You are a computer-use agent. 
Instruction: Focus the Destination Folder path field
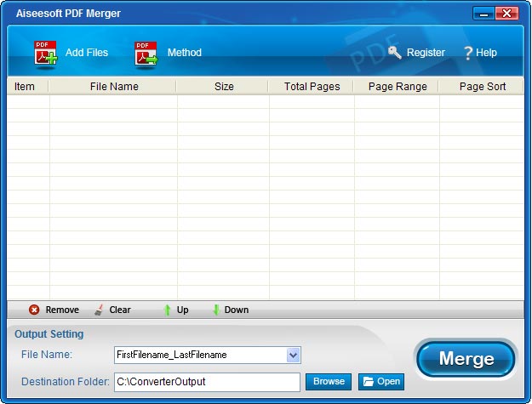[207, 382]
